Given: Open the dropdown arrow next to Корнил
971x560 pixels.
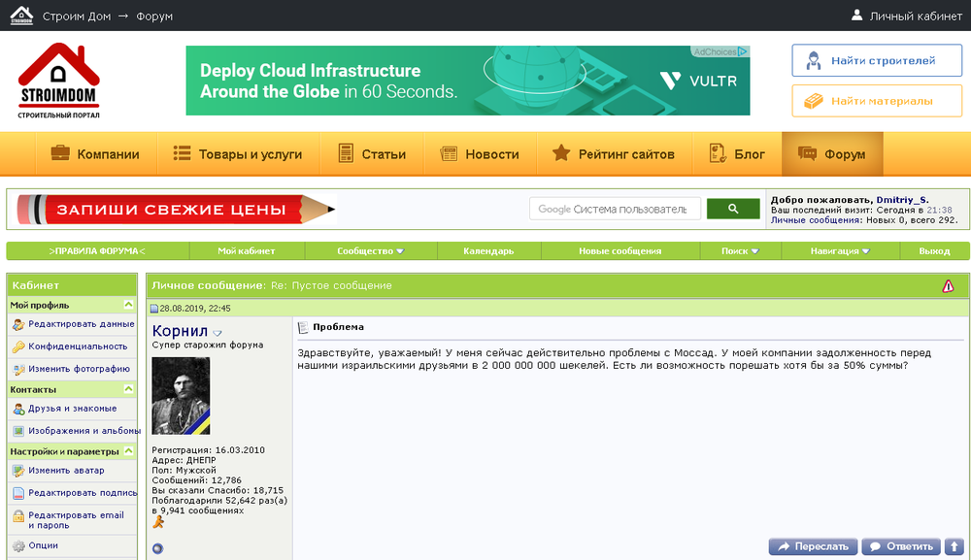Looking at the screenshot, I should coord(218,333).
